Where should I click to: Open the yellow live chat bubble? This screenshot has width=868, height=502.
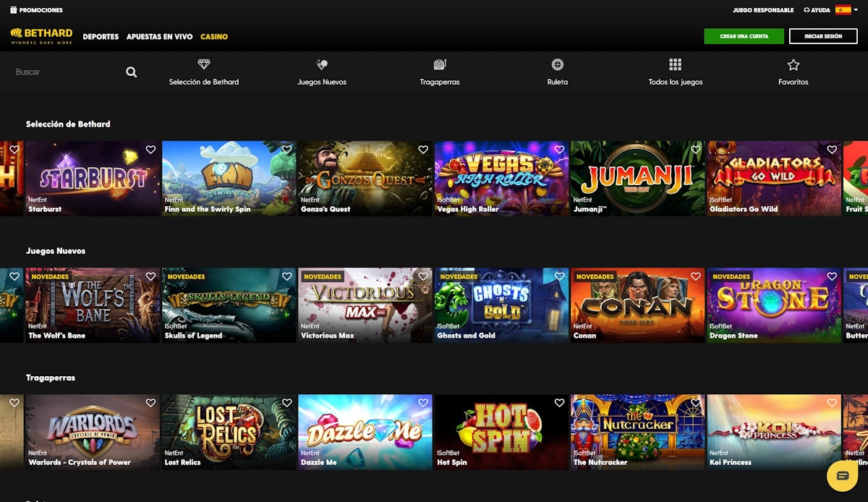[x=842, y=475]
